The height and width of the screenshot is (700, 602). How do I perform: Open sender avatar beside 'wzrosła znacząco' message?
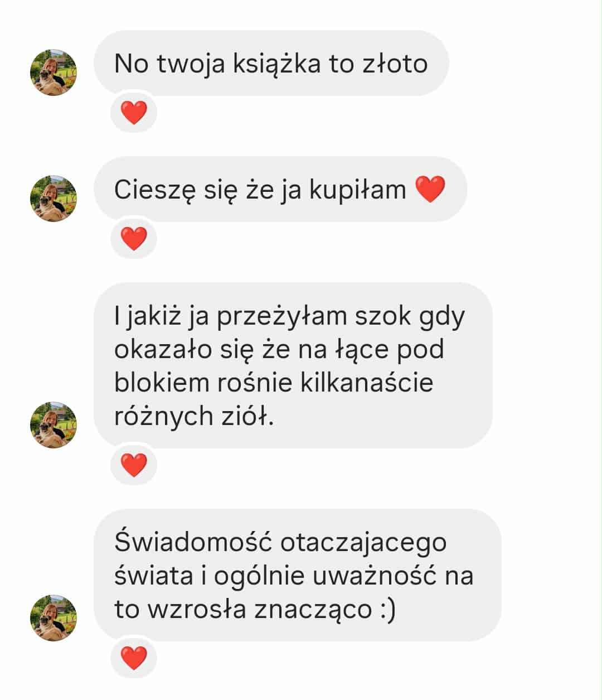pyautogui.click(x=54, y=617)
